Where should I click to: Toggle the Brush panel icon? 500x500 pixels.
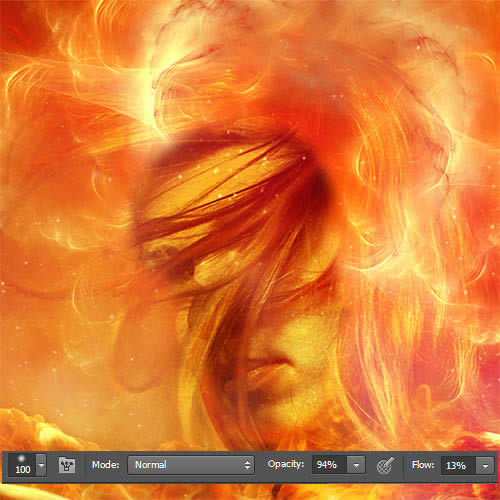click(67, 465)
